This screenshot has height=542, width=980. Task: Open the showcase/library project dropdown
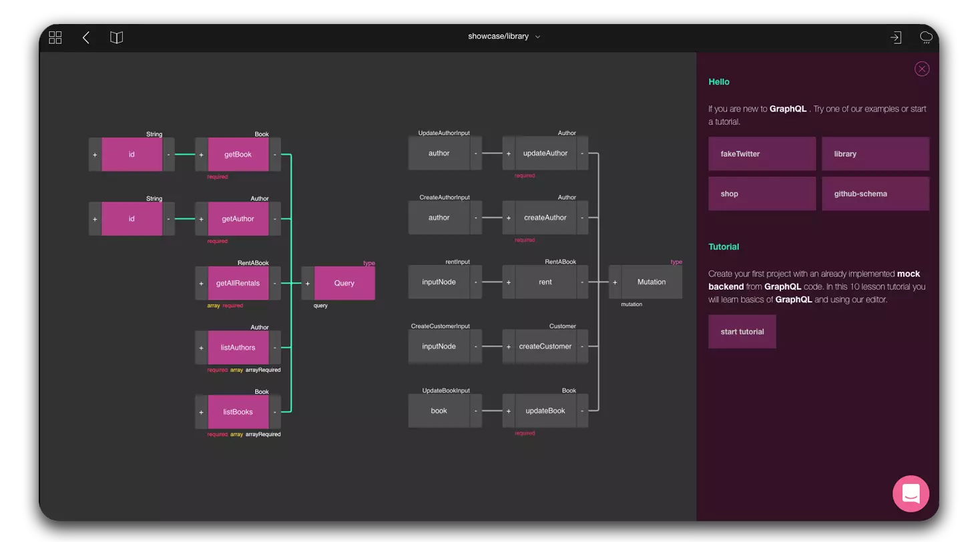click(504, 37)
